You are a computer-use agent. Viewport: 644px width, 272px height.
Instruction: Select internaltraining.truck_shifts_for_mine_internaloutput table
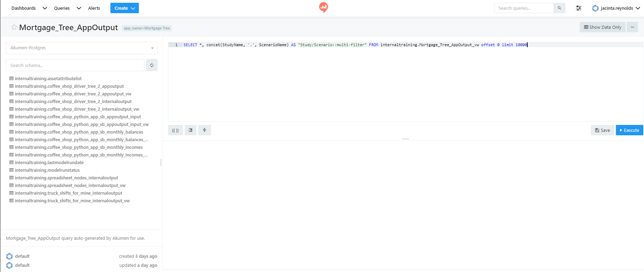68,193
